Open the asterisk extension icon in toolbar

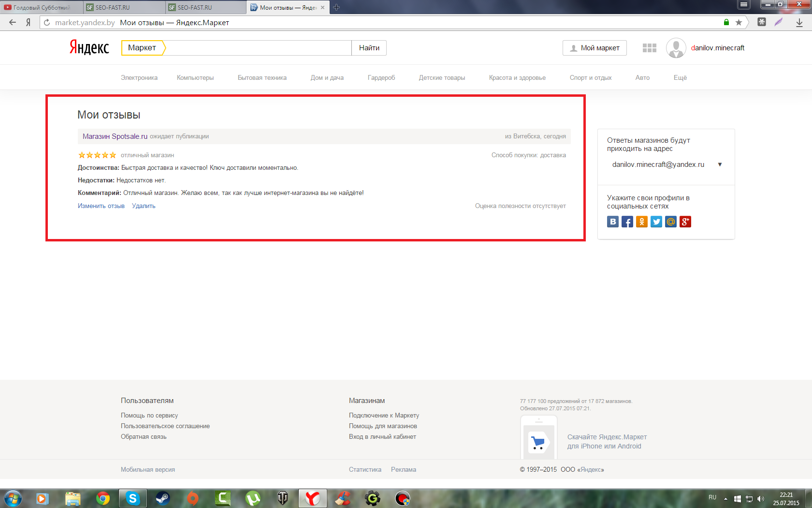click(x=762, y=22)
